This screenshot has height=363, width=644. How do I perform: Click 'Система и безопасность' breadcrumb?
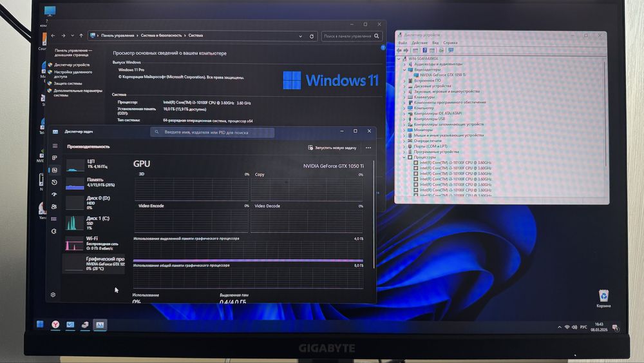coord(161,35)
